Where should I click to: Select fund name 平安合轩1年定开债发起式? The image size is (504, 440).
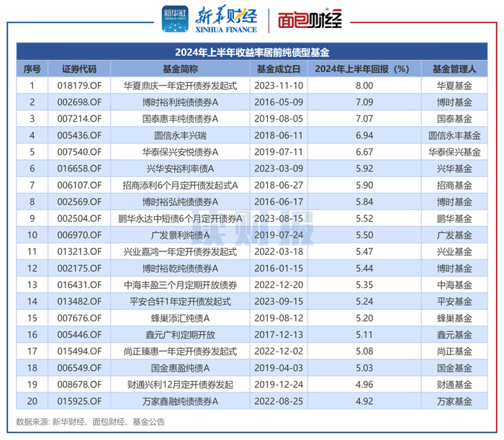tap(180, 302)
